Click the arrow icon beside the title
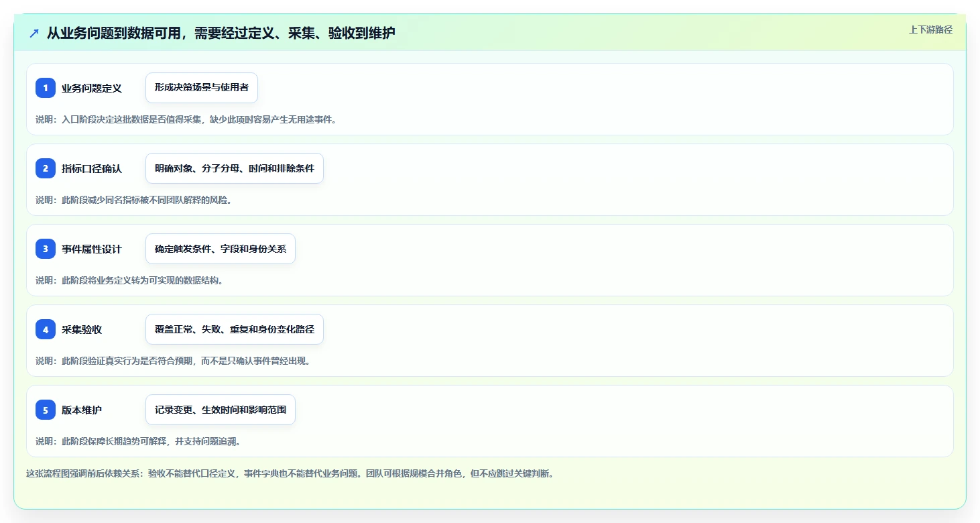Screen dimensions: 980x523 (x=34, y=33)
